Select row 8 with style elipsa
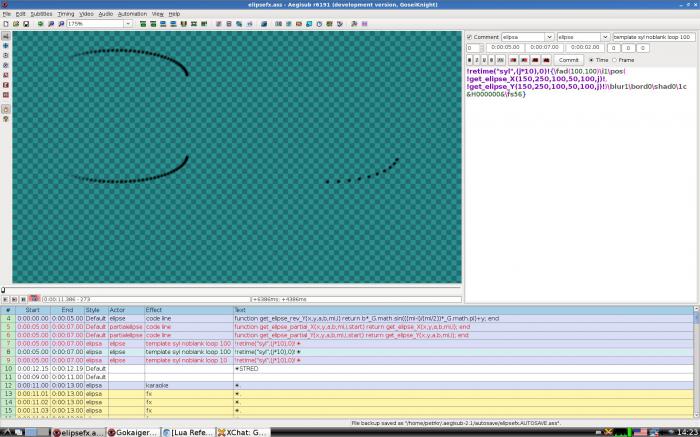Image resolution: width=700 pixels, height=437 pixels. 347,352
